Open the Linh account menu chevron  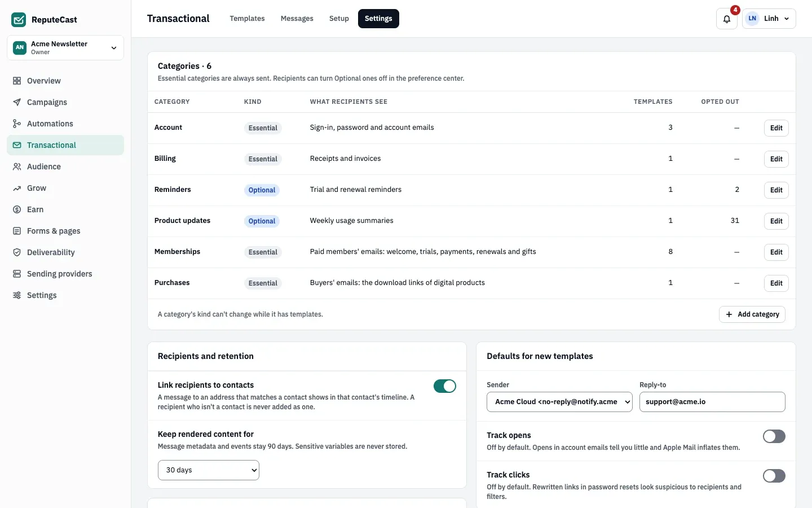point(787,19)
